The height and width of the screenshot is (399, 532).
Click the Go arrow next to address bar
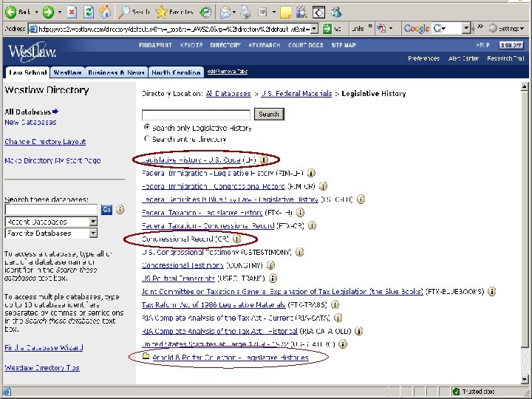327,29
